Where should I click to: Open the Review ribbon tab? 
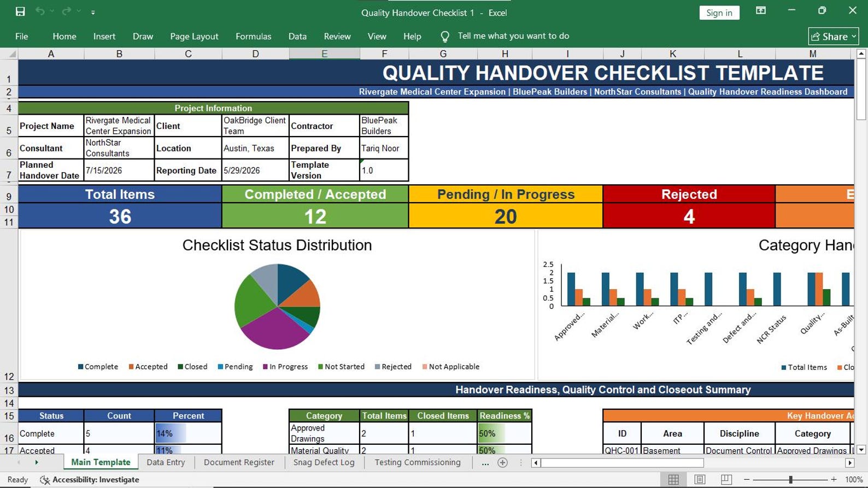[337, 37]
